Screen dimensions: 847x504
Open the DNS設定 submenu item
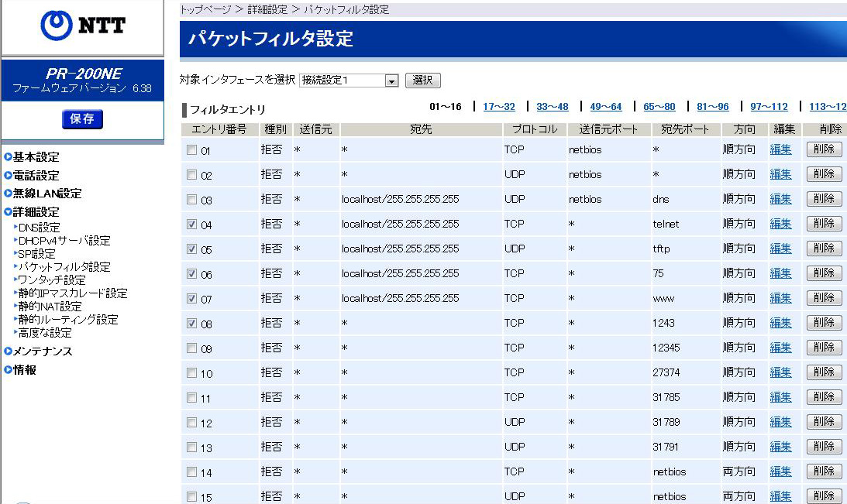click(39, 228)
